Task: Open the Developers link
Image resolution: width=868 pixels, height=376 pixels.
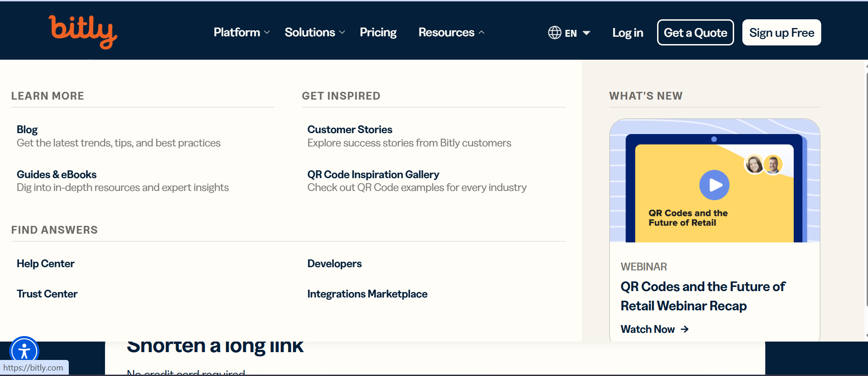Action: (334, 264)
